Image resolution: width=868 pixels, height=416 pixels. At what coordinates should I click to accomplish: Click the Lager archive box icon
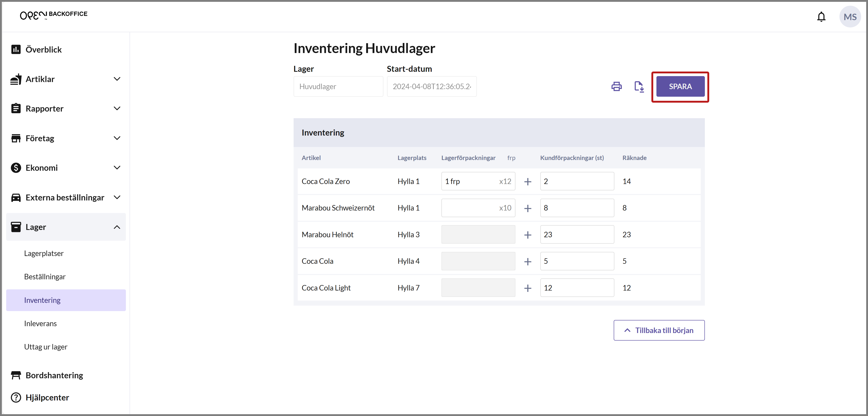tap(16, 227)
